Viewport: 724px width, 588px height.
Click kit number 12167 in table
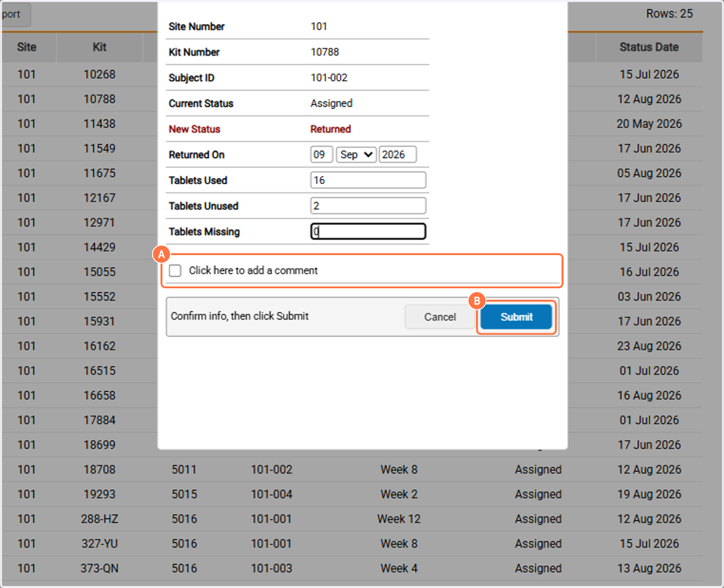(x=100, y=198)
